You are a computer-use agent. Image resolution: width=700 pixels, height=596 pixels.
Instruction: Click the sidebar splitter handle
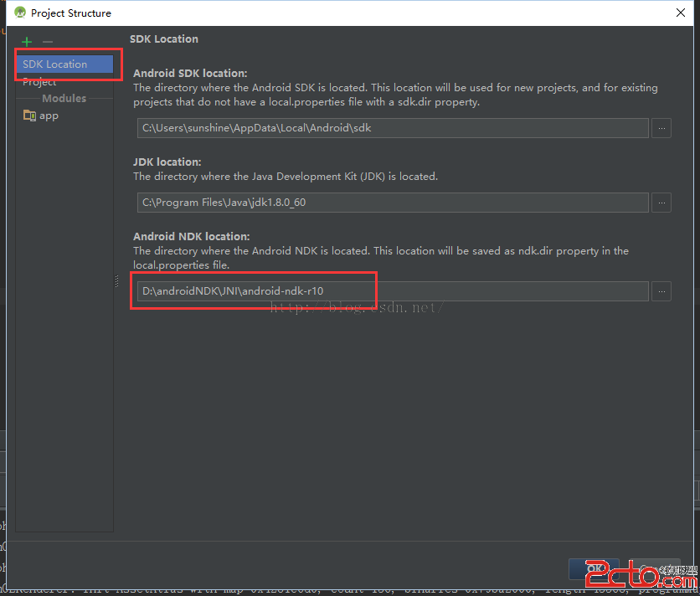pyautogui.click(x=116, y=280)
